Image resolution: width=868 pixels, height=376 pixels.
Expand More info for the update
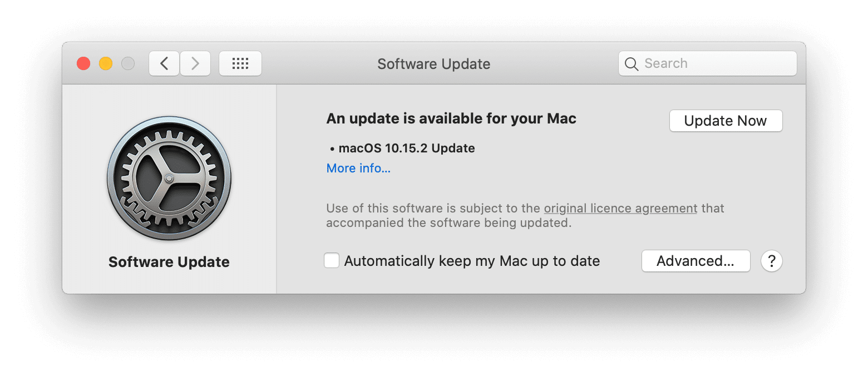click(x=358, y=168)
